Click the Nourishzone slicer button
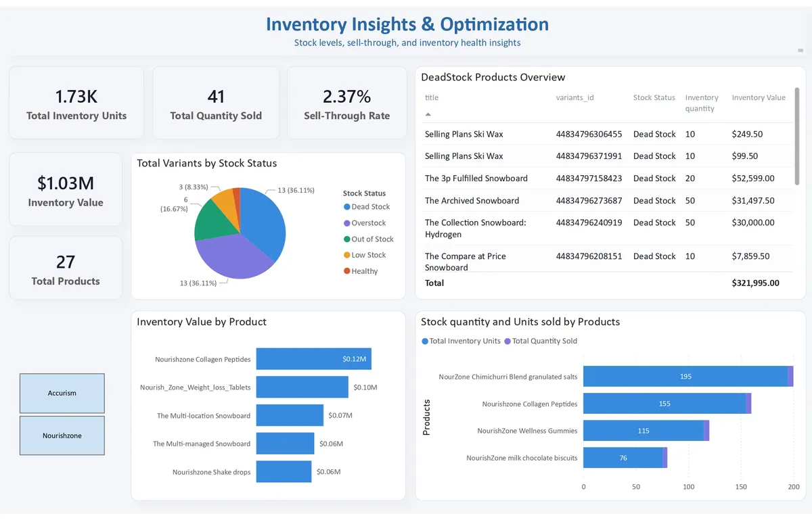 click(62, 435)
